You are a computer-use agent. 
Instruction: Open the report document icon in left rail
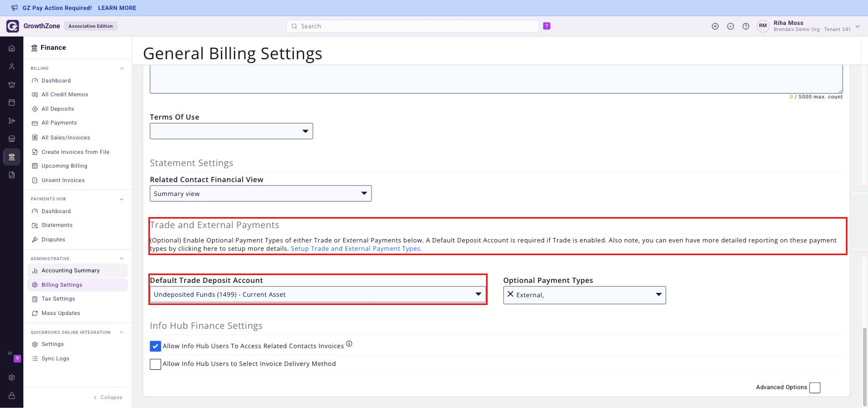(12, 175)
